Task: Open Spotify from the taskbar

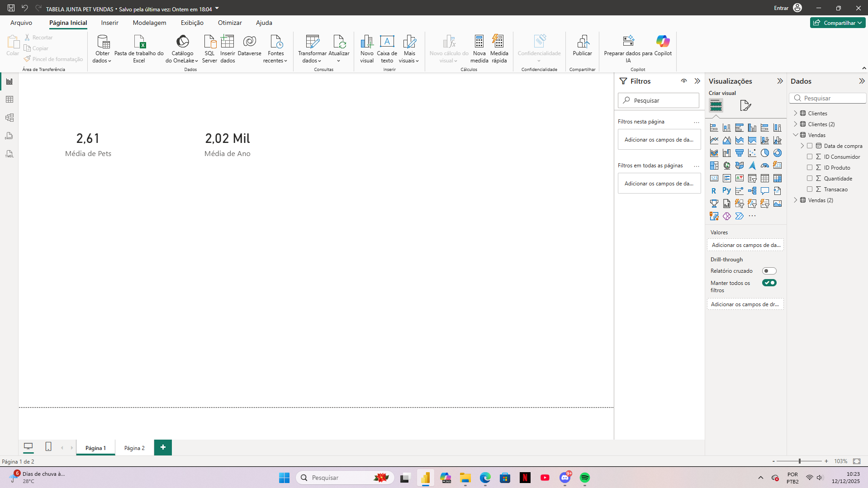Action: coord(585,478)
